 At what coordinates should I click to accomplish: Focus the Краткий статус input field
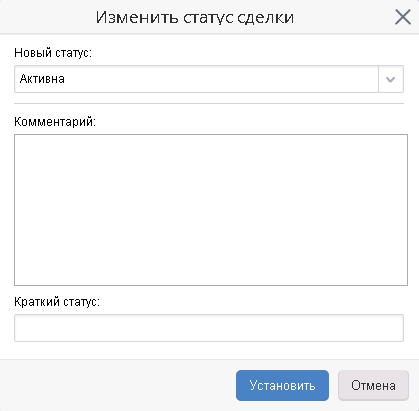click(209, 328)
